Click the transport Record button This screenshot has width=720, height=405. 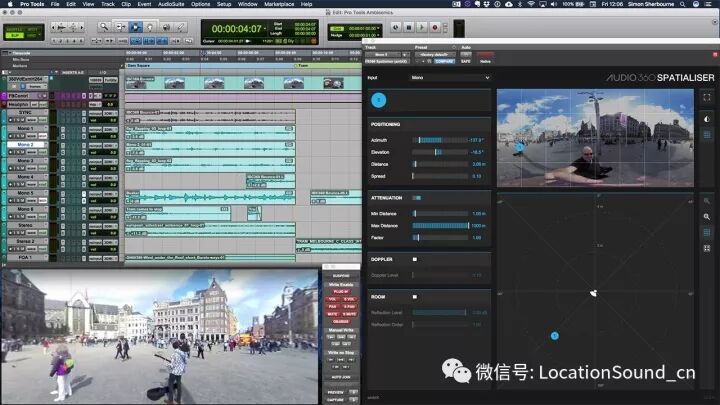coord(434,28)
